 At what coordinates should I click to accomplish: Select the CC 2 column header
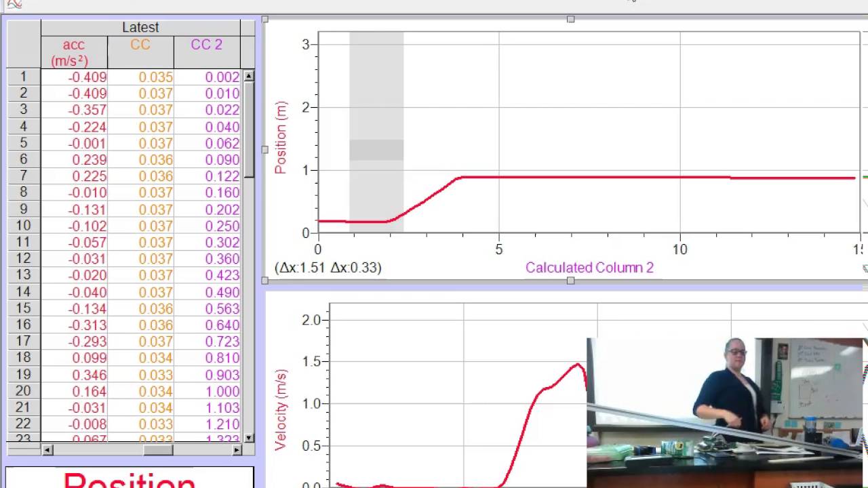(x=207, y=53)
